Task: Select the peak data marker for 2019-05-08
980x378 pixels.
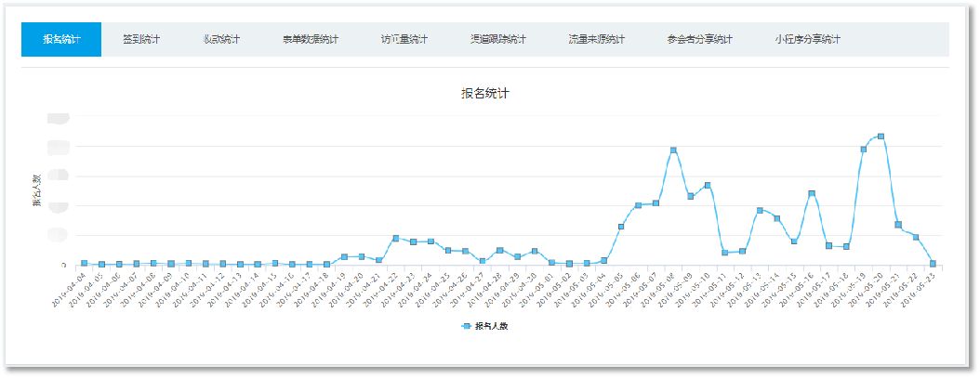Action: [x=673, y=150]
